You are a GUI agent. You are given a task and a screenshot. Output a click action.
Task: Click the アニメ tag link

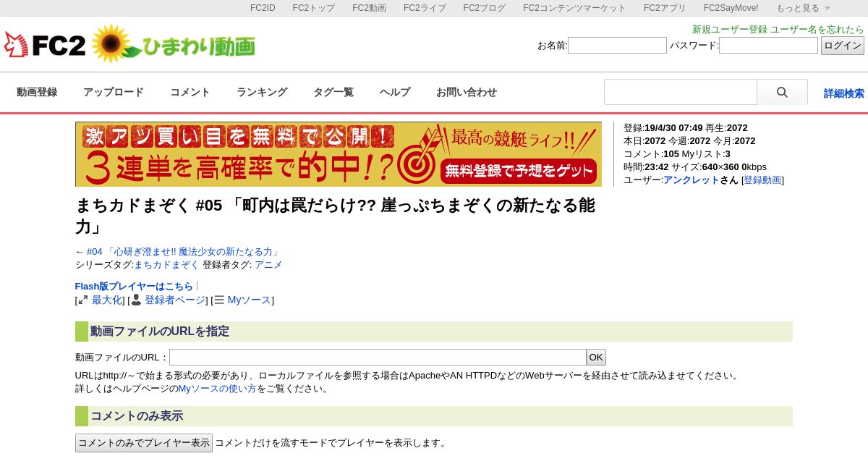click(268, 264)
